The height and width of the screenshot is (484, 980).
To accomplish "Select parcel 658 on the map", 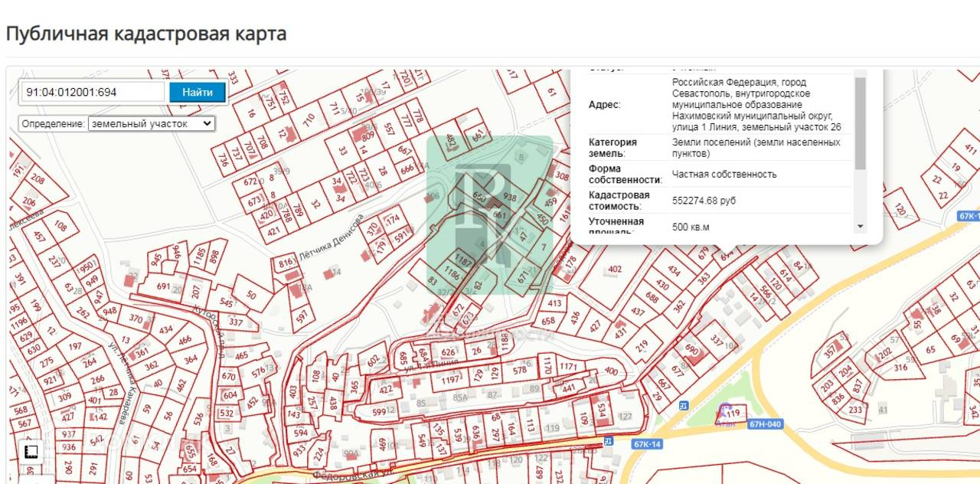I will [548, 322].
